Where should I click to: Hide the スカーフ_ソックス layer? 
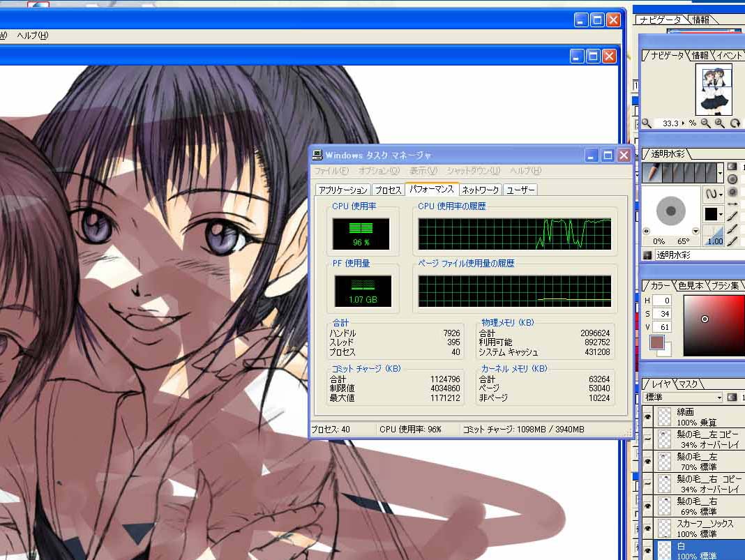(647, 528)
